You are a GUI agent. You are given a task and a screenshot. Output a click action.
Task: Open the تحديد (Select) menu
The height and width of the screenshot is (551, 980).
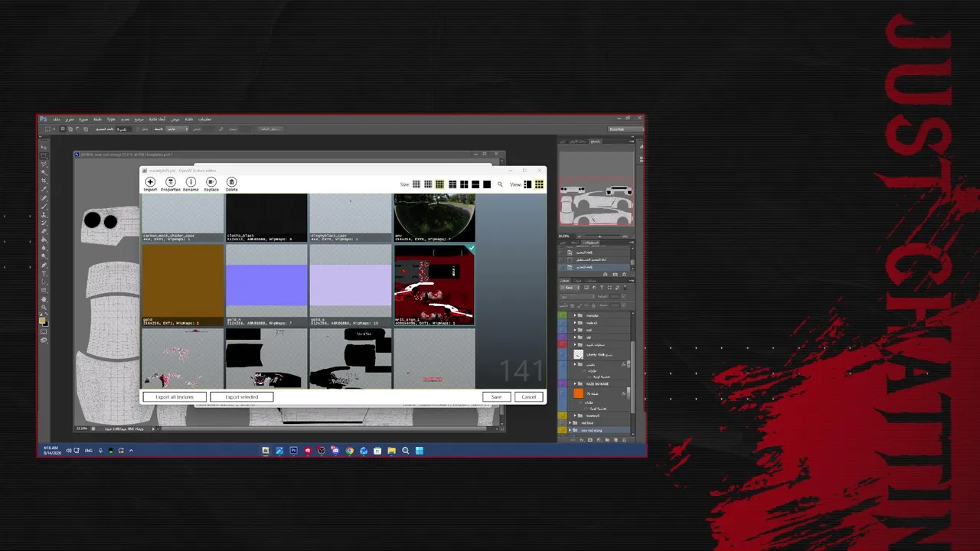pos(125,119)
